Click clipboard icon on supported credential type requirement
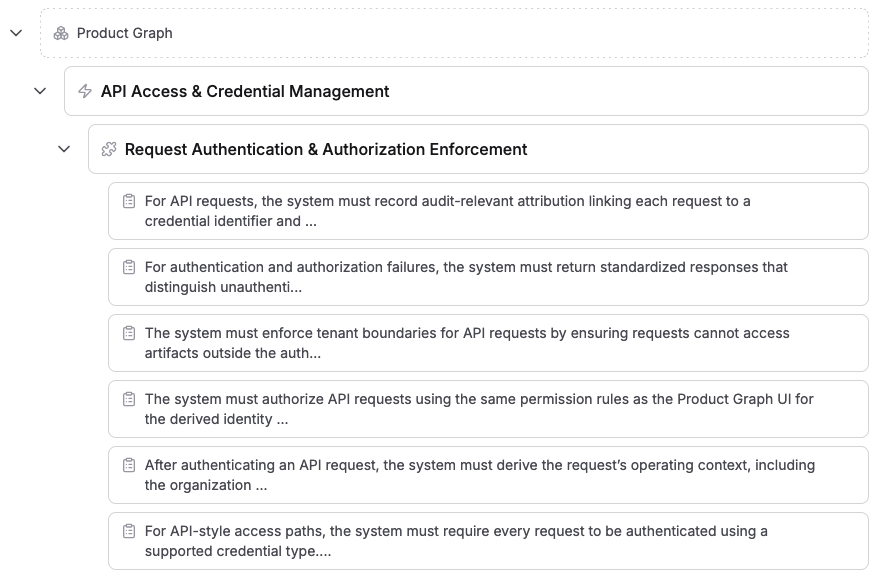The width and height of the screenshot is (878, 577). [128, 530]
